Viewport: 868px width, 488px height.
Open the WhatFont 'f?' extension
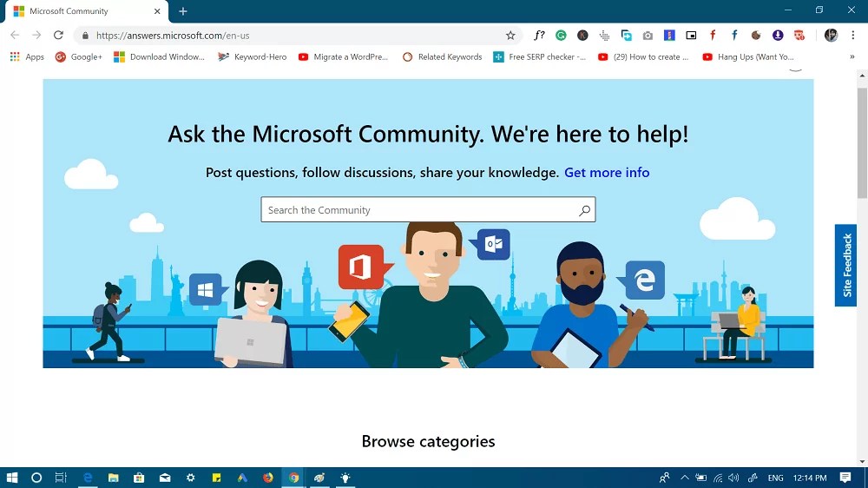539,36
